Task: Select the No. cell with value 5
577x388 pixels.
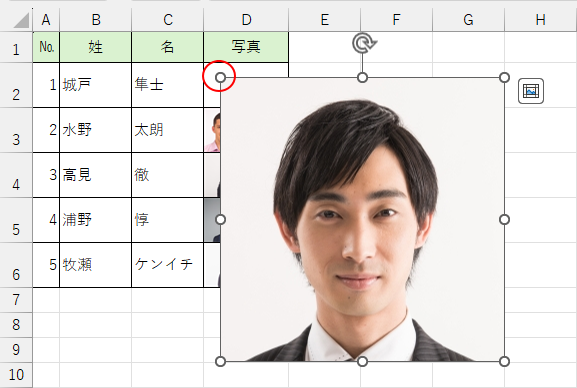Action: pos(46,265)
